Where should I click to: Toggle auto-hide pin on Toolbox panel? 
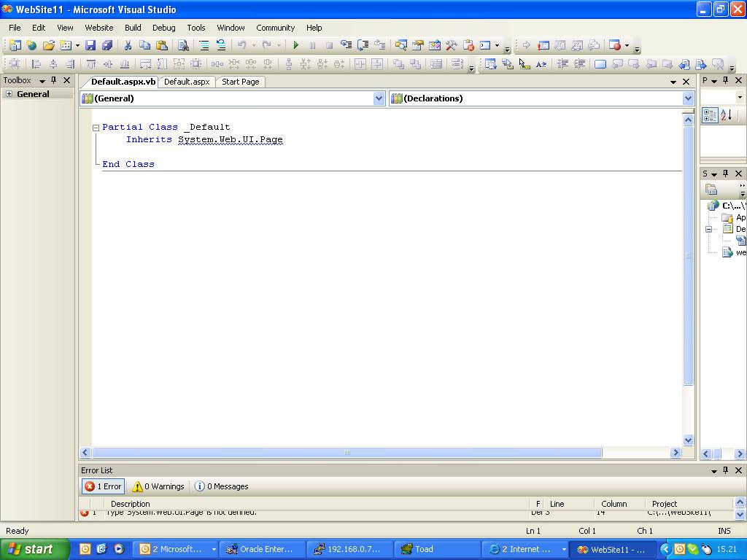54,80
